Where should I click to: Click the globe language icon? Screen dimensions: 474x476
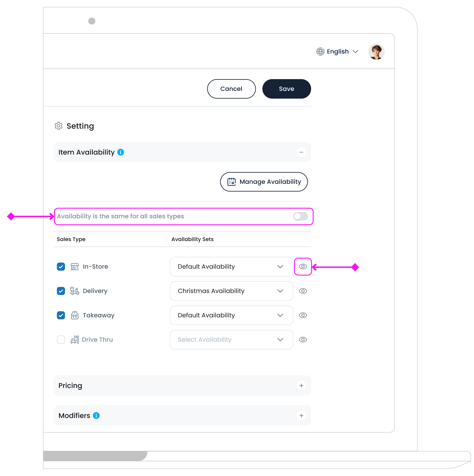click(320, 52)
